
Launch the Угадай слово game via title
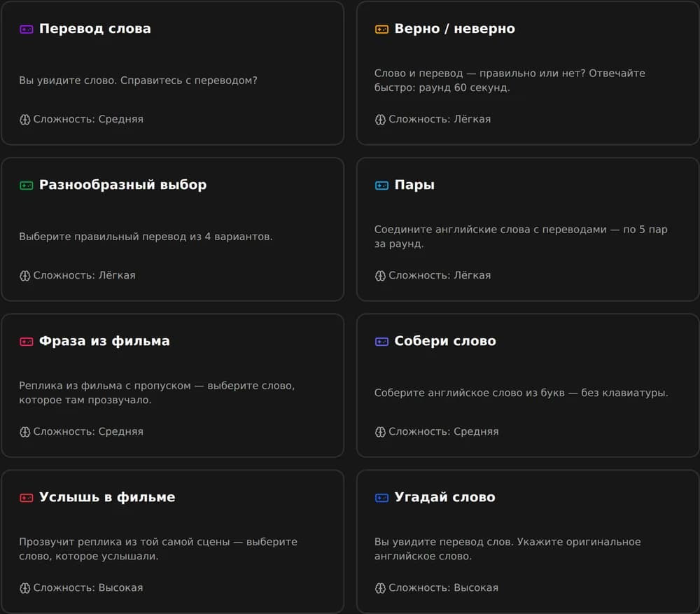click(x=445, y=497)
